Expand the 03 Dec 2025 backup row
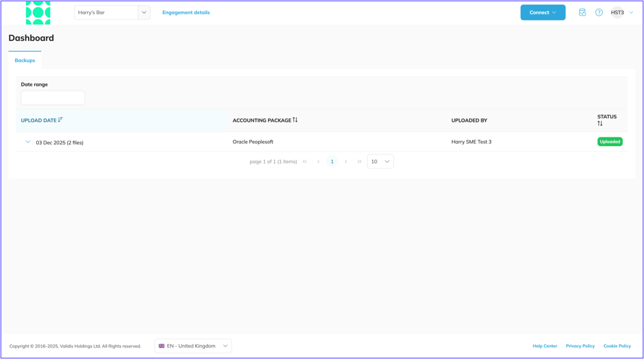 (x=27, y=142)
